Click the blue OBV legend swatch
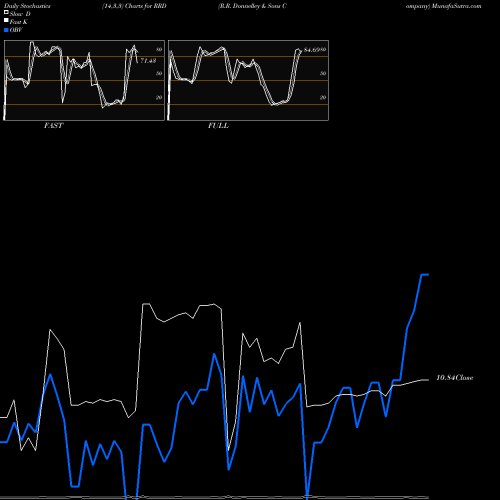The width and height of the screenshot is (500, 500). 6,30
